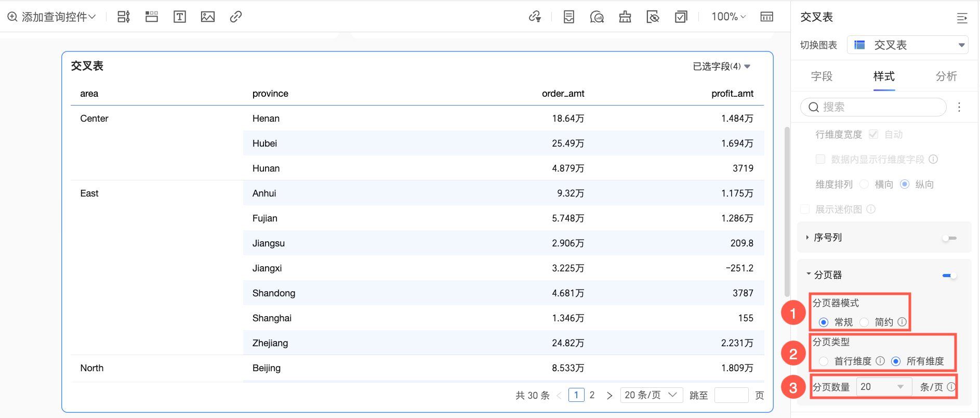The width and height of the screenshot is (980, 418).
Task: Collapse the right panel with top-right icon
Action: click(x=962, y=18)
